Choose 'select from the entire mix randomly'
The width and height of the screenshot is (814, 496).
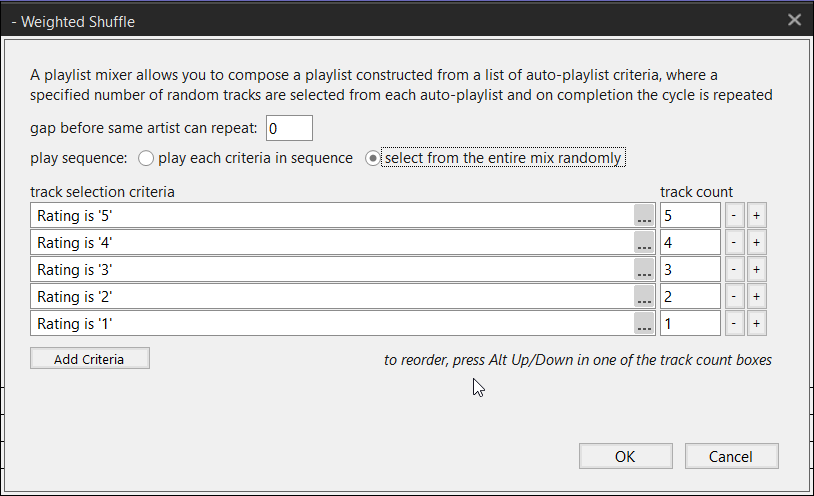374,158
